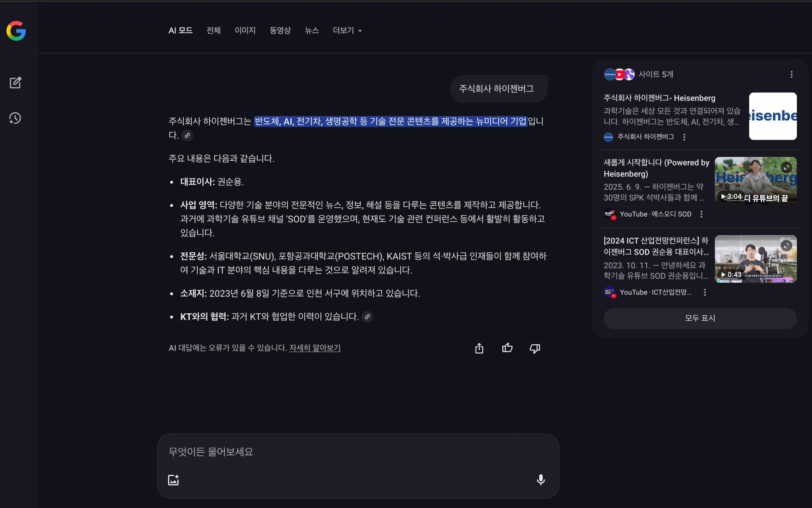Click the Google logo icon
The image size is (812, 508).
[x=16, y=31]
